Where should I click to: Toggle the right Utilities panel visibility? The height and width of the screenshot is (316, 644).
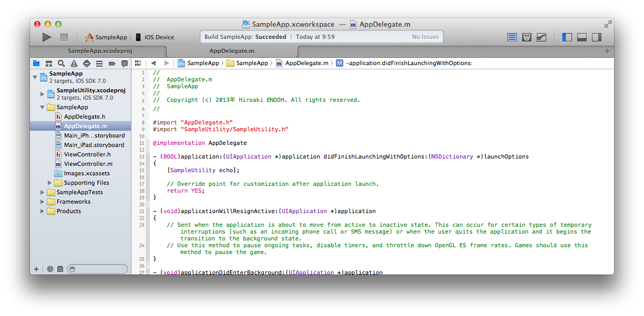tap(597, 37)
